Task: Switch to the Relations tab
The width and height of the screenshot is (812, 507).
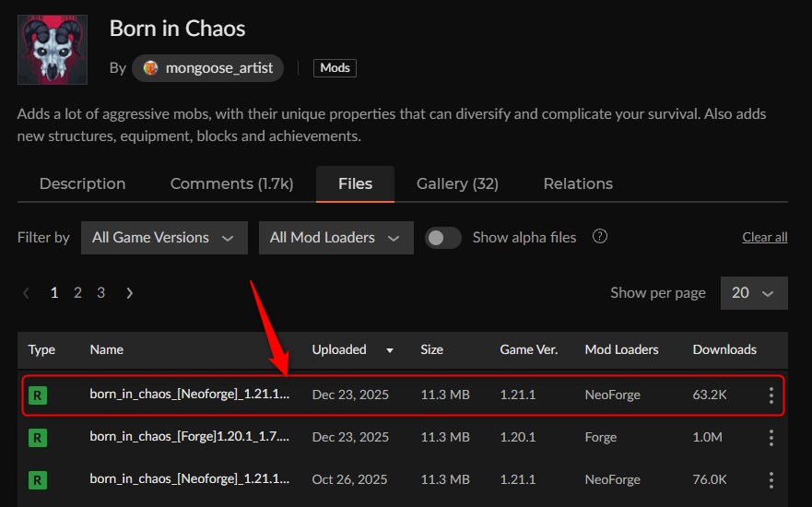Action: [x=578, y=183]
